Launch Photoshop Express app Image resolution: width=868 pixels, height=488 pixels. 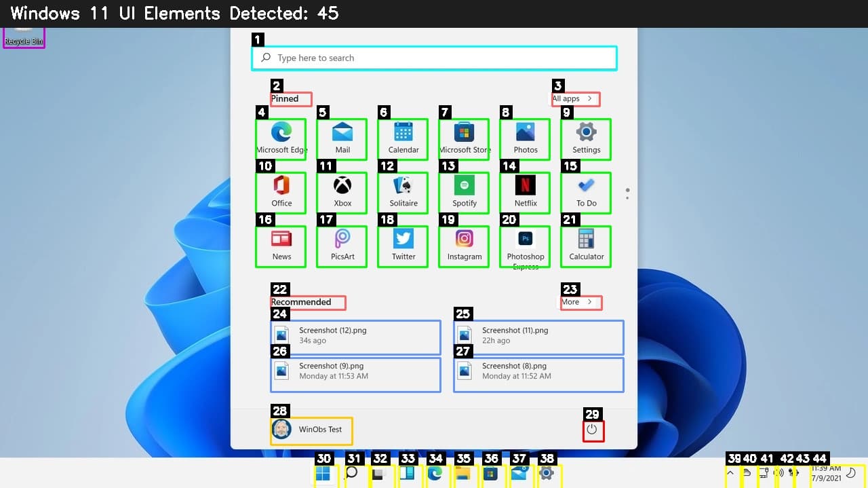click(525, 246)
